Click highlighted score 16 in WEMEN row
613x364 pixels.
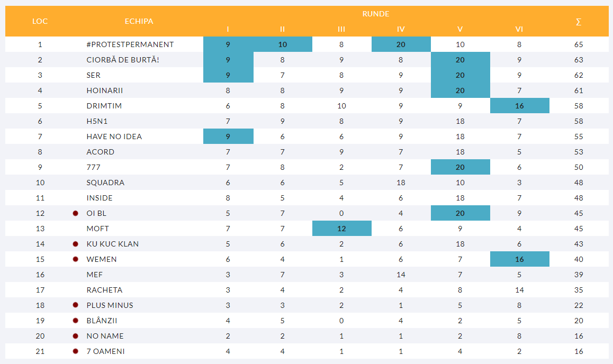(519, 259)
